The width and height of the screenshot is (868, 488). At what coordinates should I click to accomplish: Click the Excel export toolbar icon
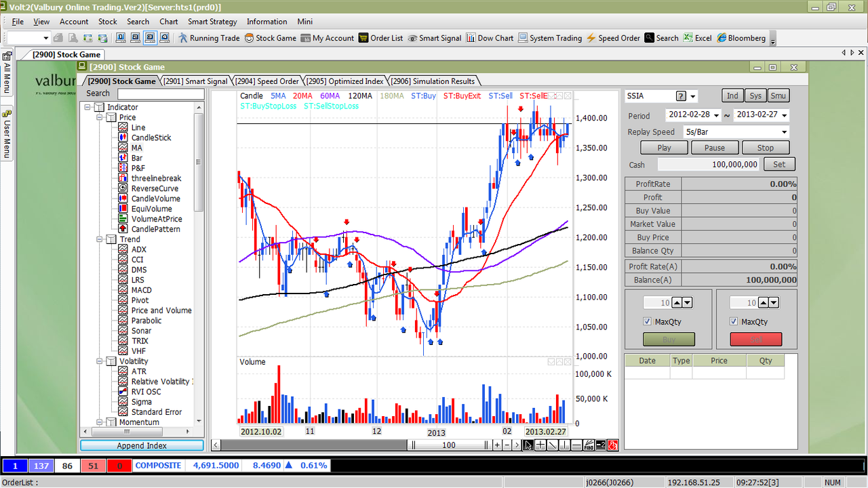pos(697,38)
